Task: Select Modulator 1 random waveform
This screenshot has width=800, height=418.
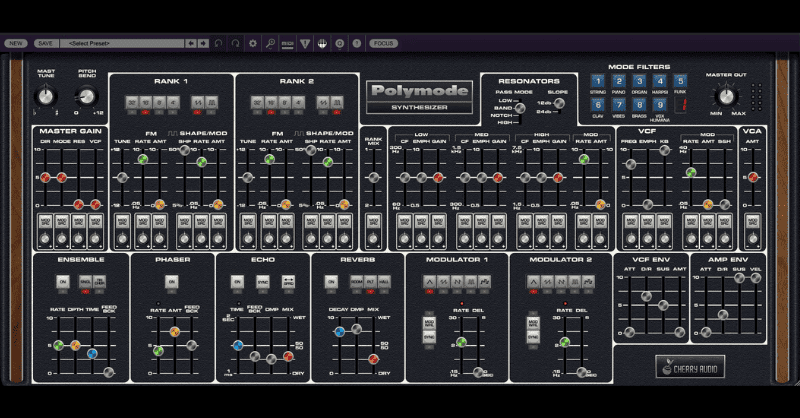Action: pos(485,281)
